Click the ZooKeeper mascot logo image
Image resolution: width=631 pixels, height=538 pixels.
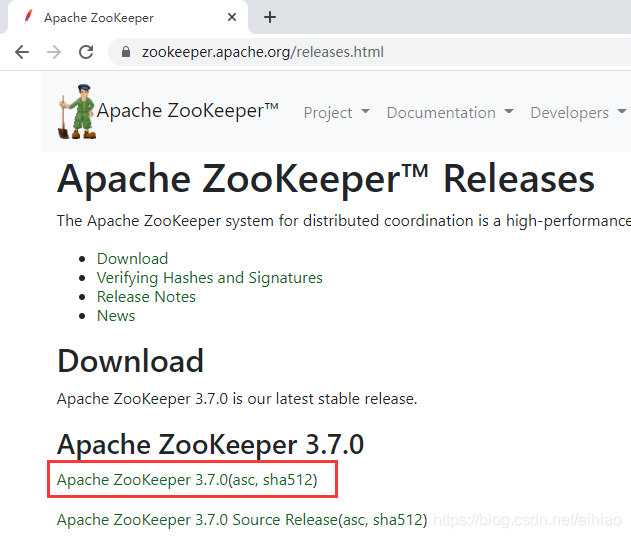point(77,112)
